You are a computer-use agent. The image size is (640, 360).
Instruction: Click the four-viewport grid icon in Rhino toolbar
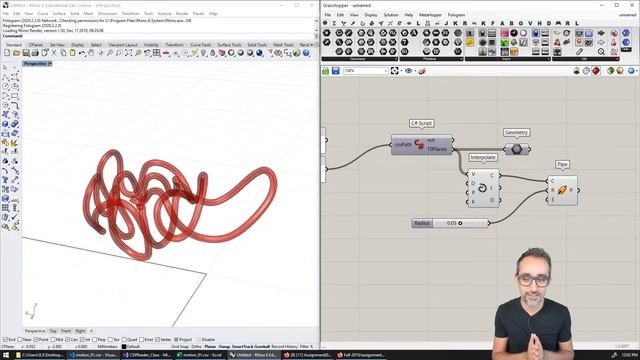coord(156,53)
